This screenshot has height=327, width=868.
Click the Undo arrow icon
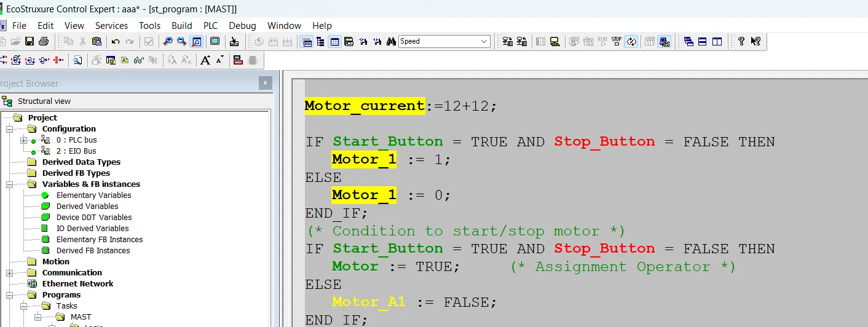(x=116, y=41)
